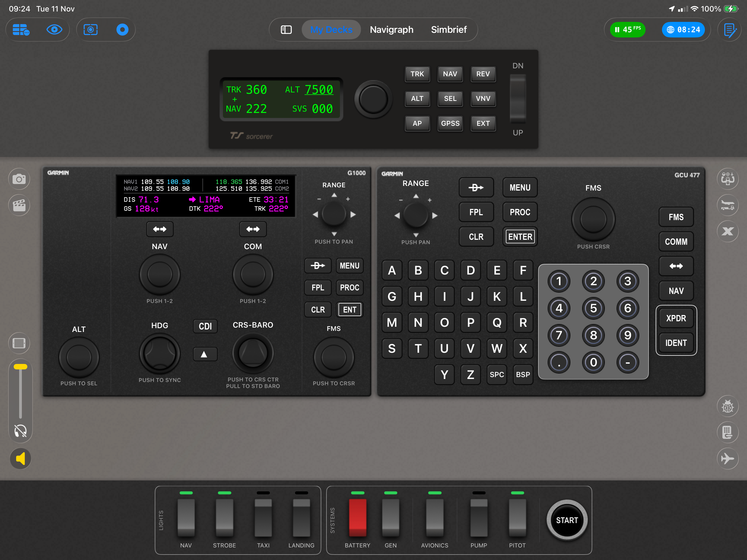Click the crossed-tools X icon on right sidebar
The height and width of the screenshot is (560, 747).
tap(727, 231)
